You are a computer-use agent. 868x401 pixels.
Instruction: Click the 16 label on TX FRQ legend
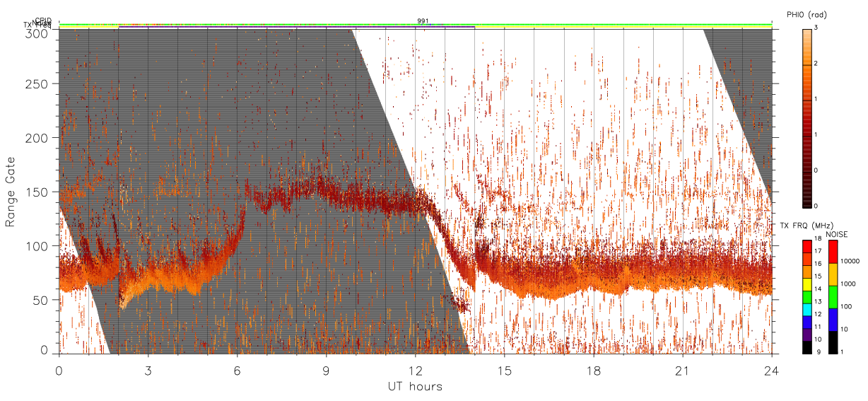coord(818,264)
